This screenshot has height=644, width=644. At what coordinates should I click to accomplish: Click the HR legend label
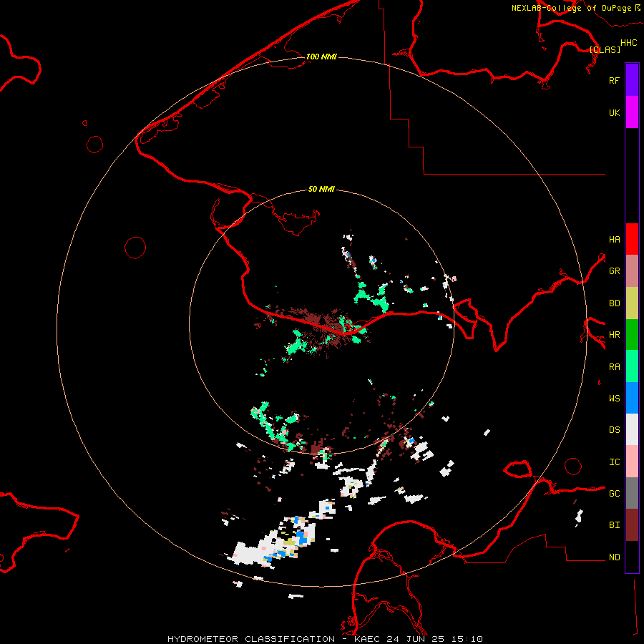point(614,335)
